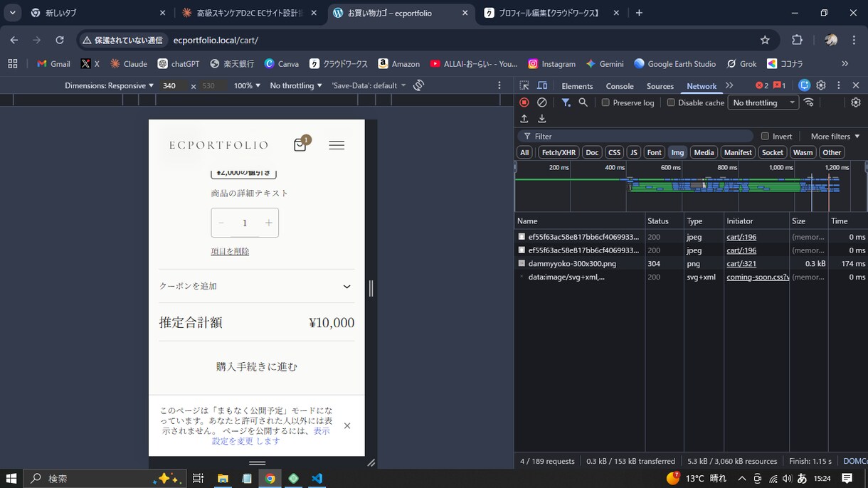Open the device toolbar No throttling dropdown
The height and width of the screenshot is (488, 868).
296,85
